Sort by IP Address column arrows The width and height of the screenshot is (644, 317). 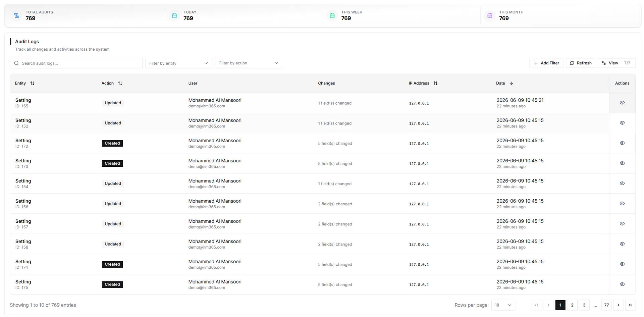click(x=435, y=83)
